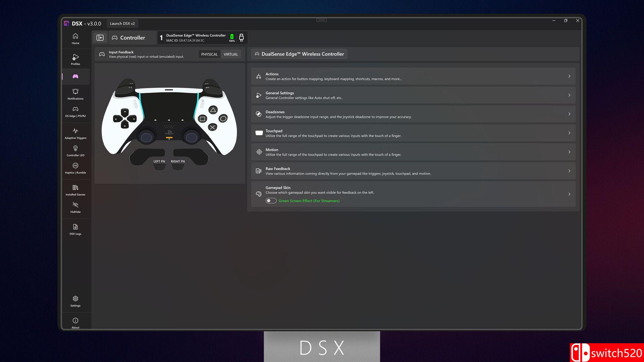Image resolution: width=644 pixels, height=362 pixels.
Task: Switch input feedback to VIRTUAL
Action: [231, 54]
